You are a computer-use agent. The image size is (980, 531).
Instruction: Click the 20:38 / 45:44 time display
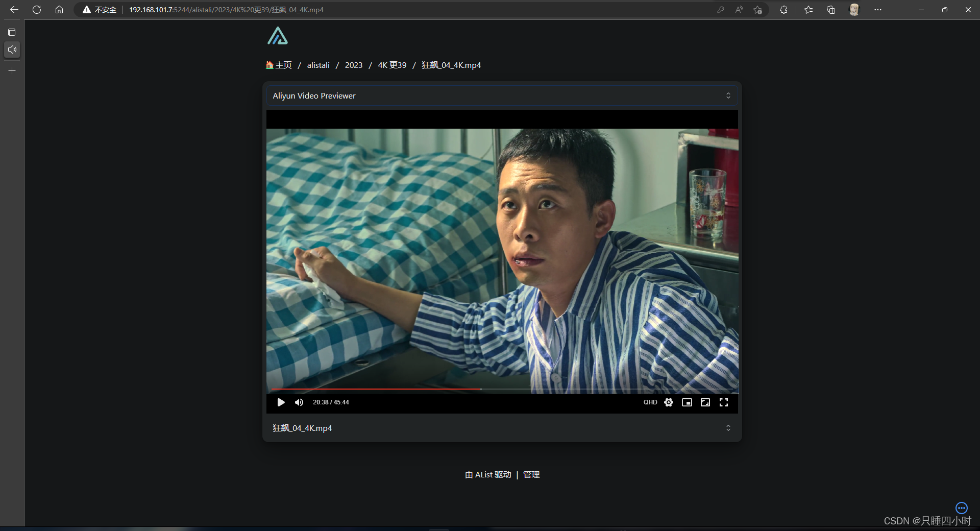331,402
